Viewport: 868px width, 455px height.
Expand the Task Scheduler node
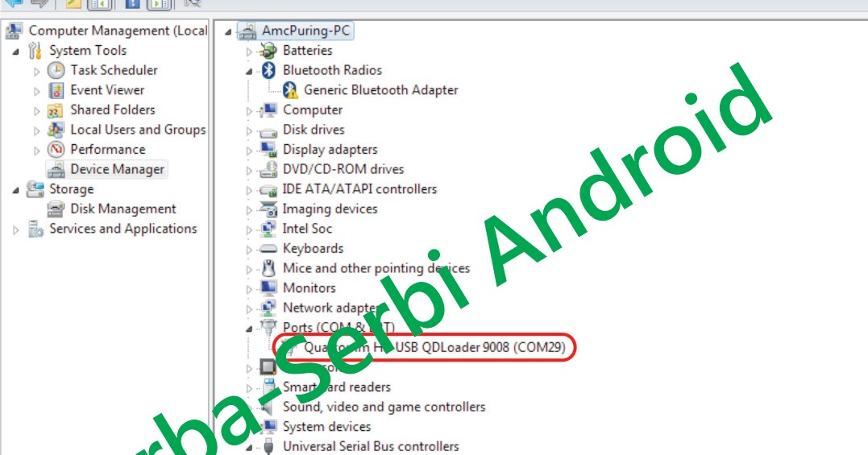pos(36,72)
